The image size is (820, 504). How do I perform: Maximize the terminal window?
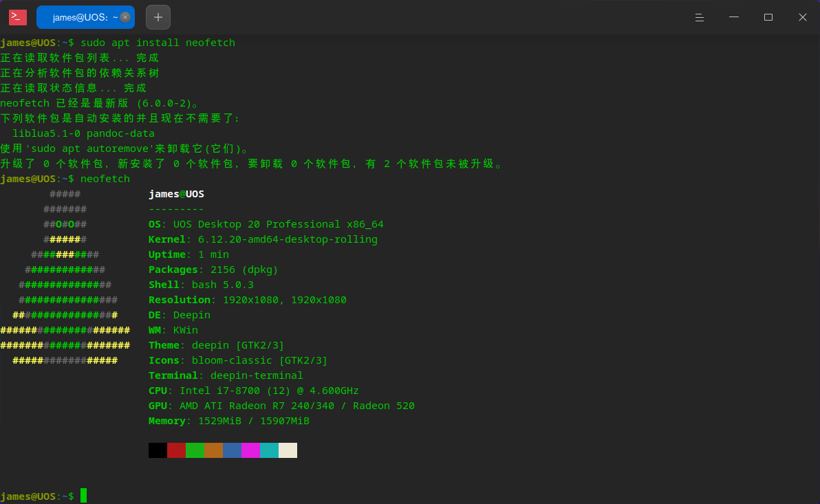click(x=768, y=17)
